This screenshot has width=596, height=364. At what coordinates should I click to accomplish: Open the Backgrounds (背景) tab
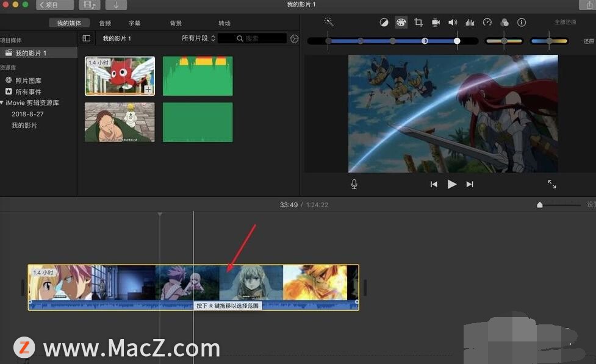(x=176, y=23)
